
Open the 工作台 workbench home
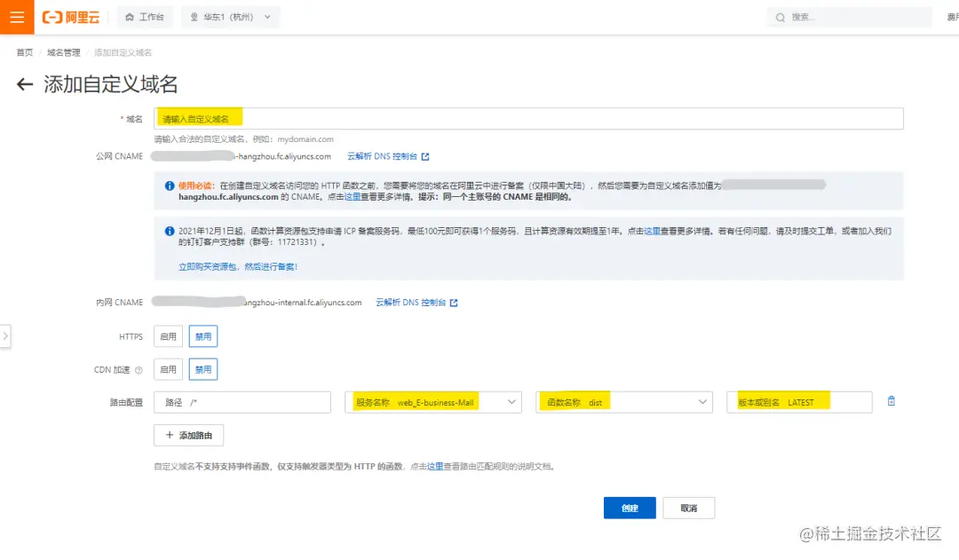[145, 17]
